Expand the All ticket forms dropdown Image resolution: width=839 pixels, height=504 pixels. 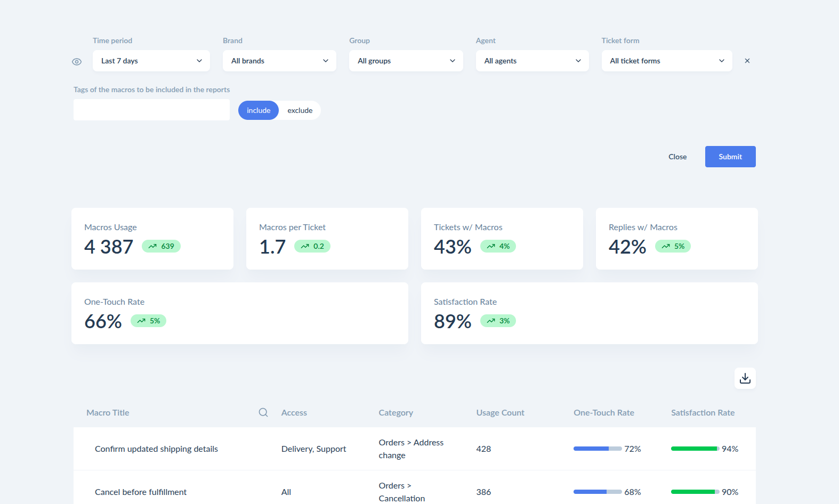pyautogui.click(x=667, y=61)
